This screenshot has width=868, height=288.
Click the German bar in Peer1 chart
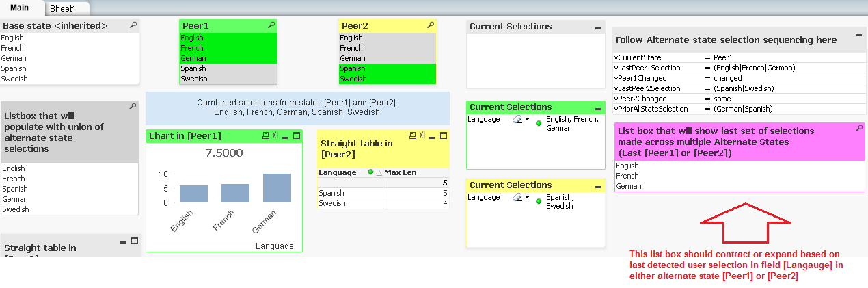coord(277,188)
